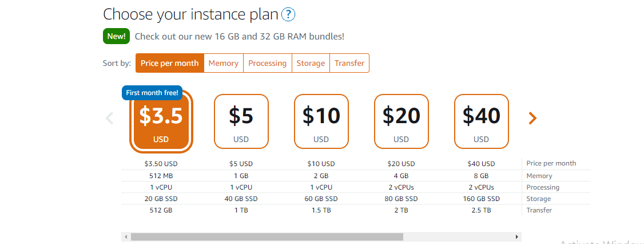Viewport: 644px width, 244px height.
Task: Select the $5 USD plan
Action: click(x=241, y=121)
